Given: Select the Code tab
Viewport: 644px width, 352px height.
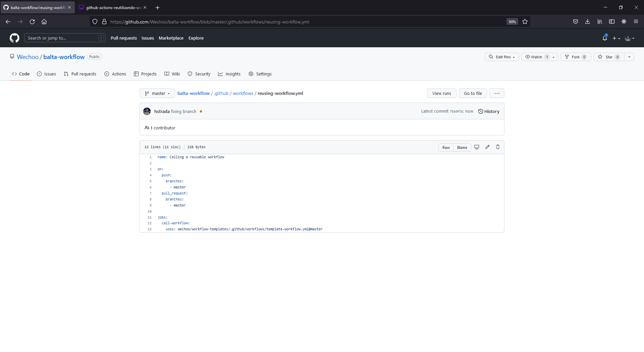Looking at the screenshot, I should (21, 74).
